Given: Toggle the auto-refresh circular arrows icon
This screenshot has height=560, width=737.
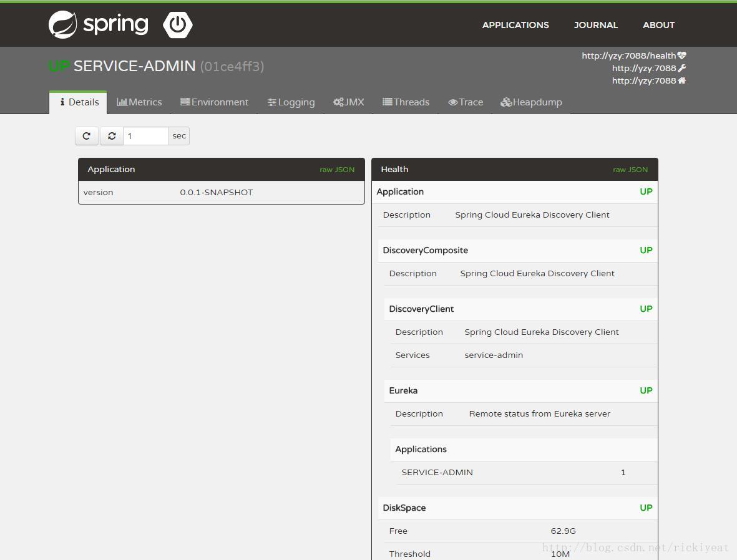Looking at the screenshot, I should [x=112, y=135].
